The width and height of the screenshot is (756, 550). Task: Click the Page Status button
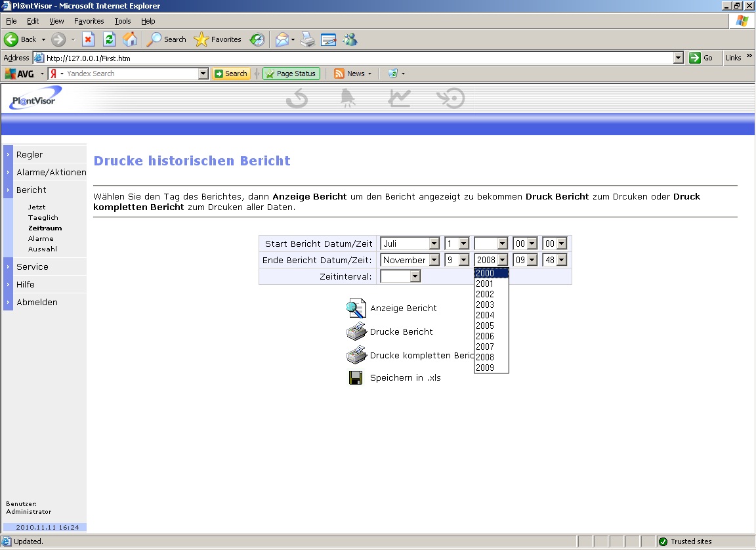[x=291, y=74]
